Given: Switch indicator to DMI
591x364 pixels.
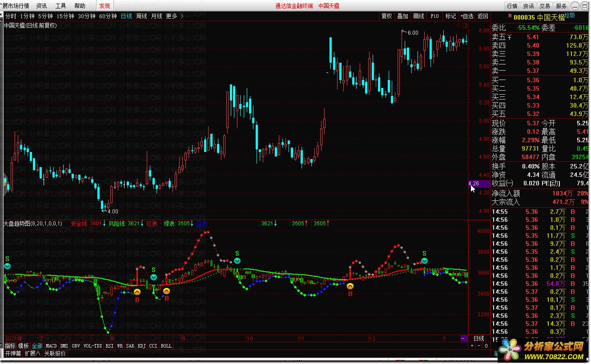Looking at the screenshot, I should pos(64,346).
